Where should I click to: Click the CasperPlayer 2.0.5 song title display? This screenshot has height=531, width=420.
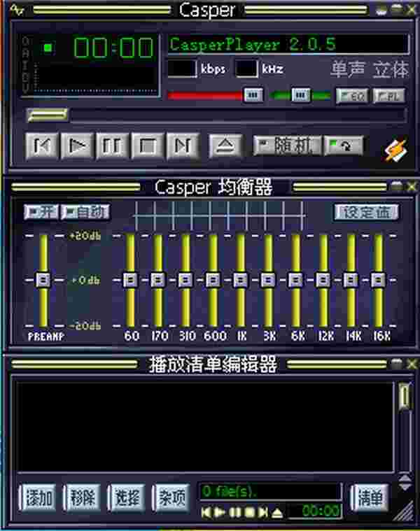(x=288, y=44)
